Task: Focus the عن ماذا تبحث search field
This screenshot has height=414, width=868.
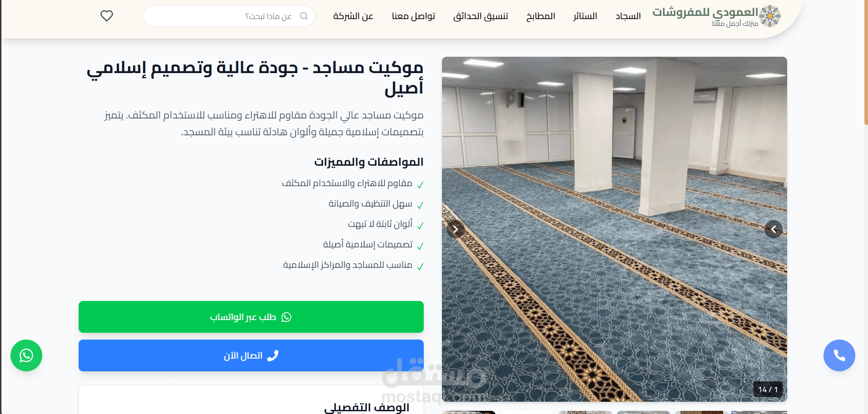Action: tap(229, 16)
